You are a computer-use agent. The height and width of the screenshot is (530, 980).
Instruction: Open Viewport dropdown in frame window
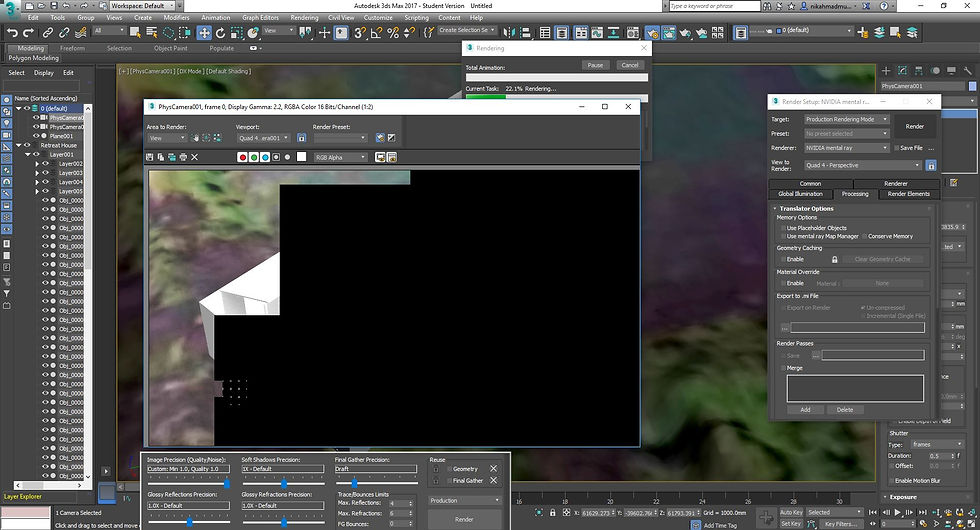[263, 138]
